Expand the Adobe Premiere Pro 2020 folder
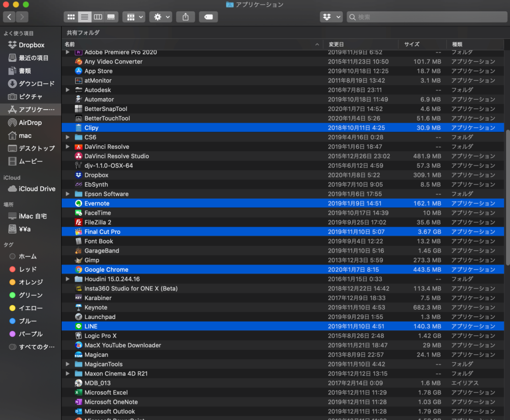 (x=67, y=52)
